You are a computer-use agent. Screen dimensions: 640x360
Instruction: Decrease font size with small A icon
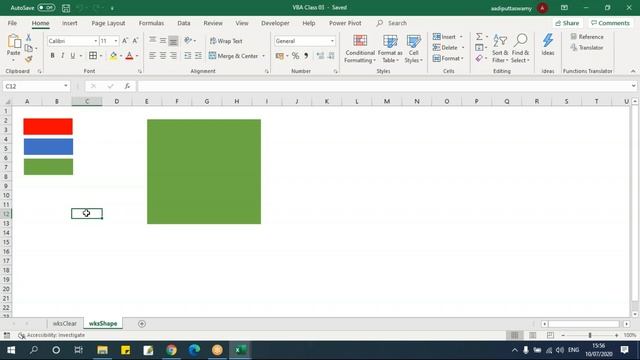click(135, 41)
